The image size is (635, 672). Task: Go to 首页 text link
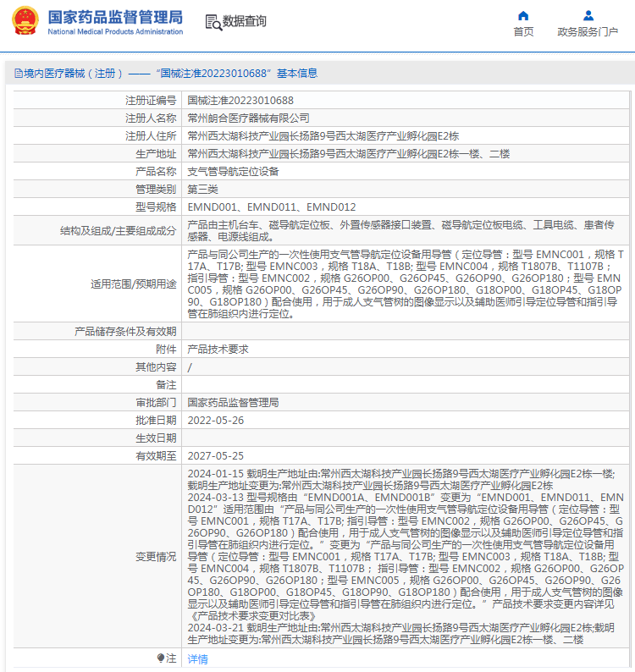(523, 31)
